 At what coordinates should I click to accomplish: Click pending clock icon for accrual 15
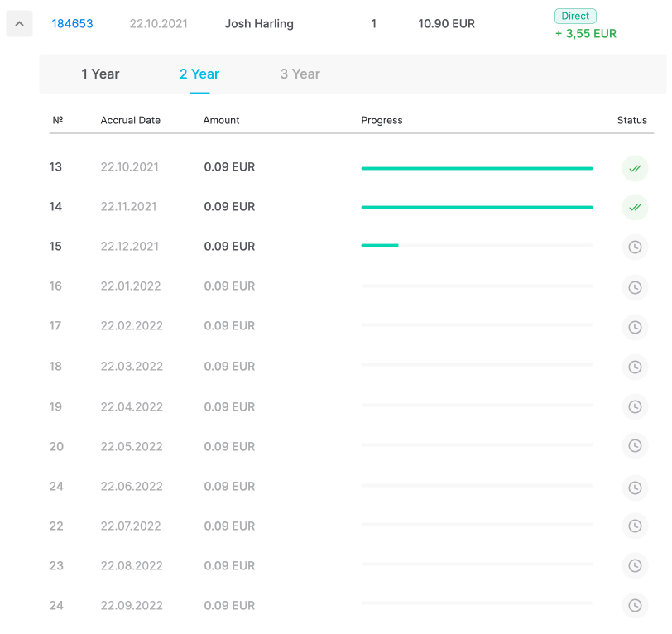pos(635,247)
